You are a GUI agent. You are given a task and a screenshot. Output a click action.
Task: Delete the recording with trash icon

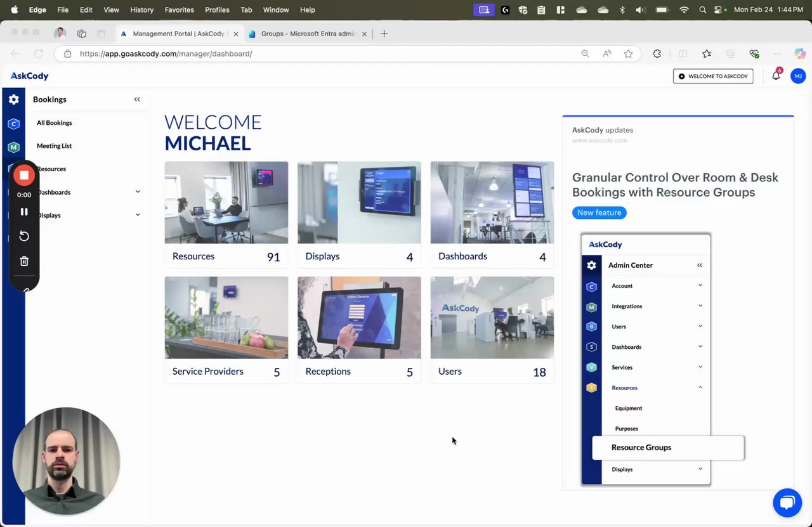click(x=24, y=261)
